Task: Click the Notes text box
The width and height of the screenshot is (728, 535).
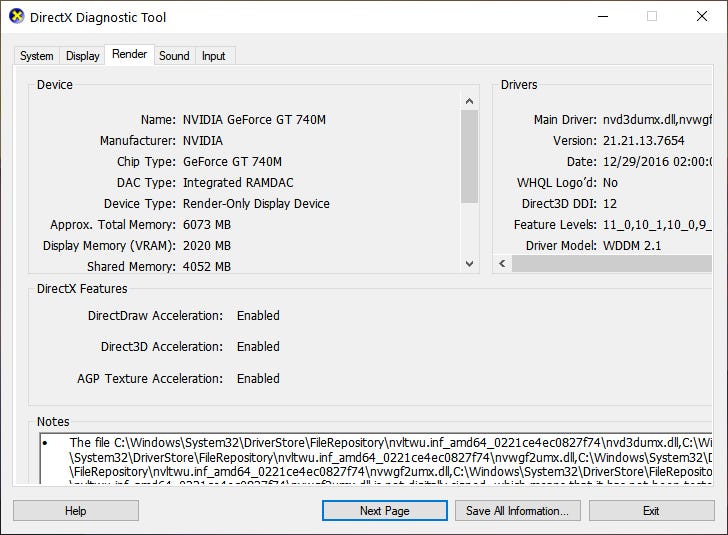Action: click(376, 458)
